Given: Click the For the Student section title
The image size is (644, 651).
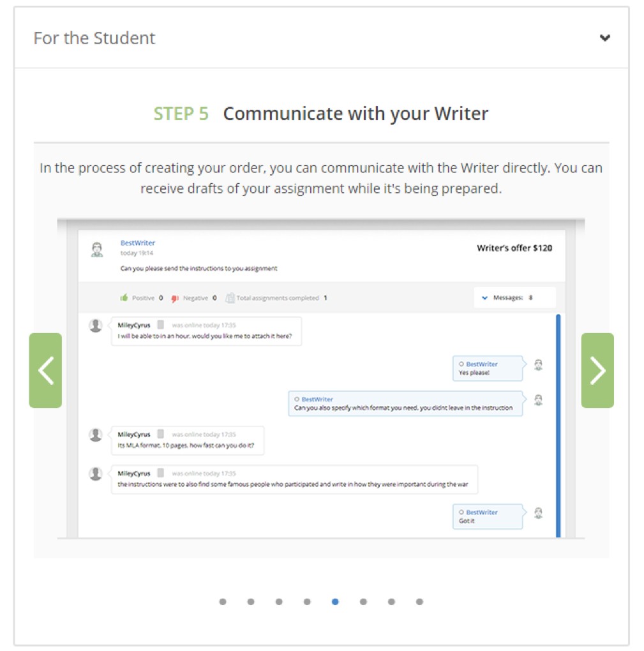Looking at the screenshot, I should (94, 38).
